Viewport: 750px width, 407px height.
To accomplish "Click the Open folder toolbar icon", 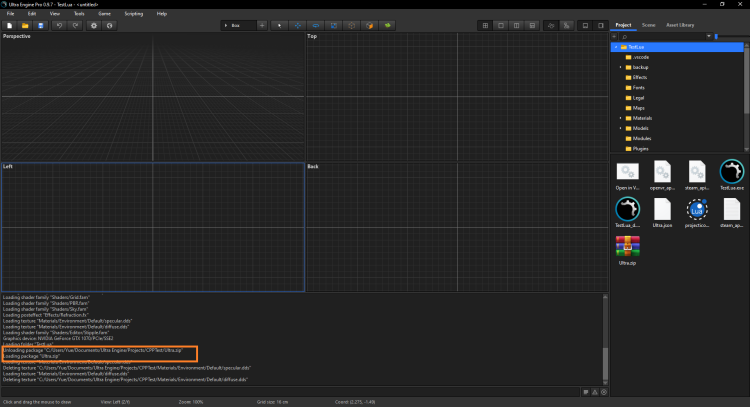I will click(x=25, y=25).
